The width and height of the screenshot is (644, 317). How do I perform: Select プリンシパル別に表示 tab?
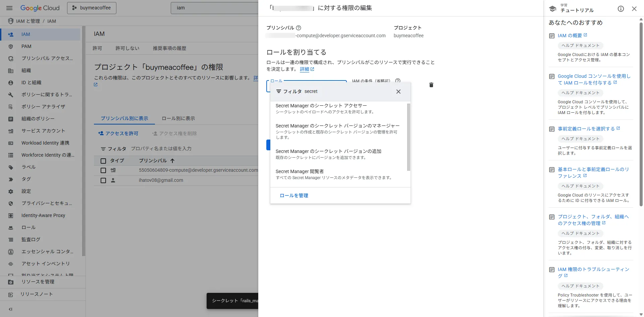click(124, 118)
